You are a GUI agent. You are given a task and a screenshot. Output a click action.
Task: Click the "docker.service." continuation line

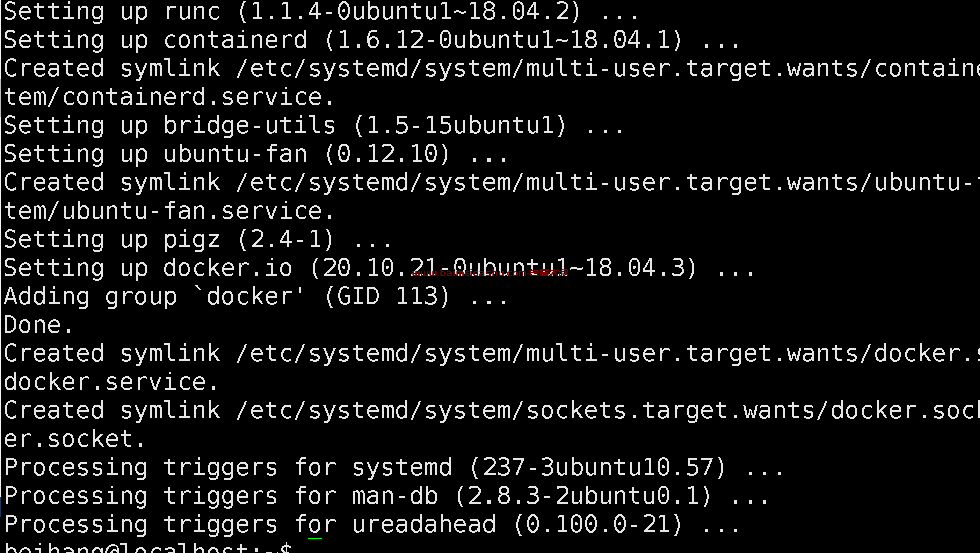click(111, 382)
